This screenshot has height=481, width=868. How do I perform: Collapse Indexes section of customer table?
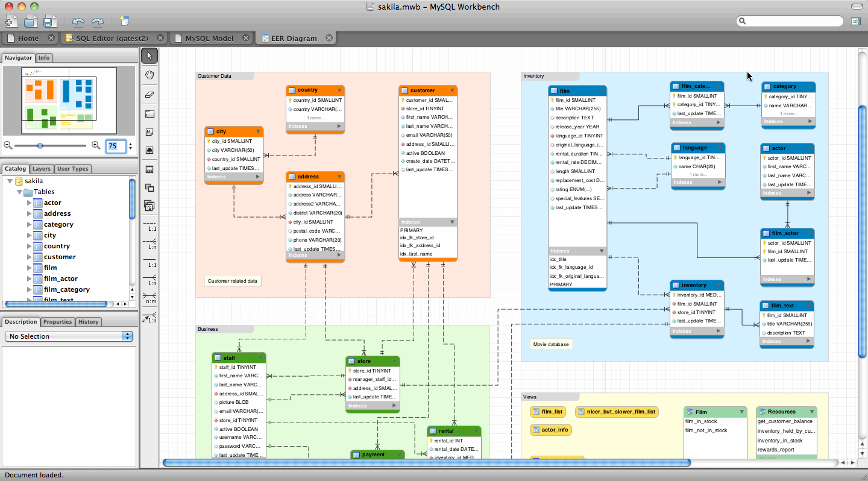452,222
